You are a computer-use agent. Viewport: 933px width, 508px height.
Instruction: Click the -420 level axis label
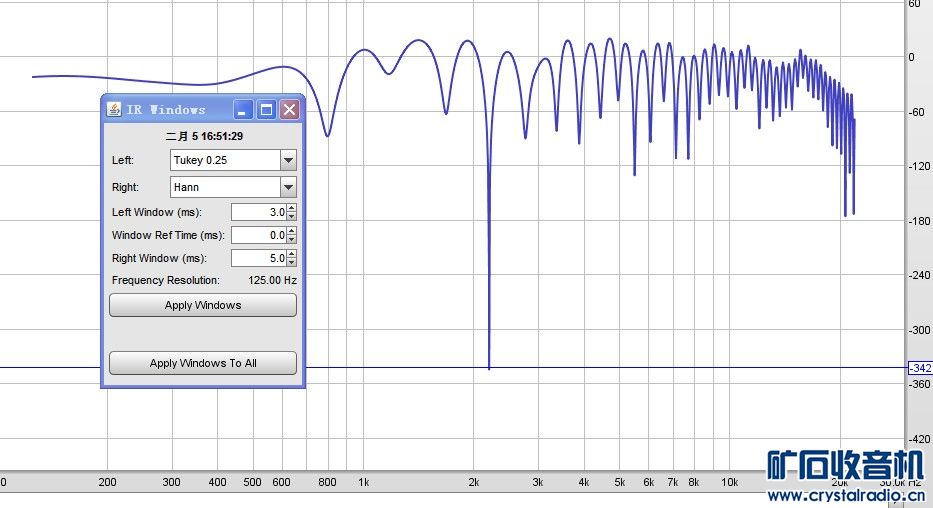919,439
